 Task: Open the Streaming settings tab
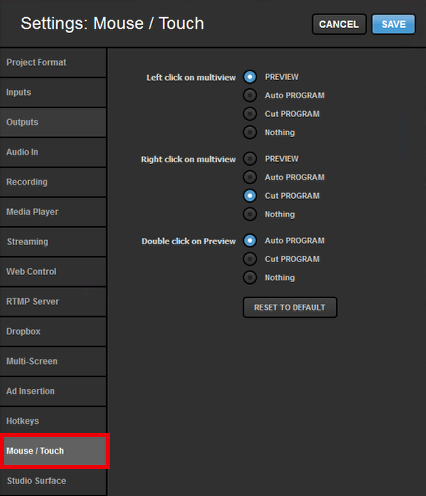(x=53, y=242)
